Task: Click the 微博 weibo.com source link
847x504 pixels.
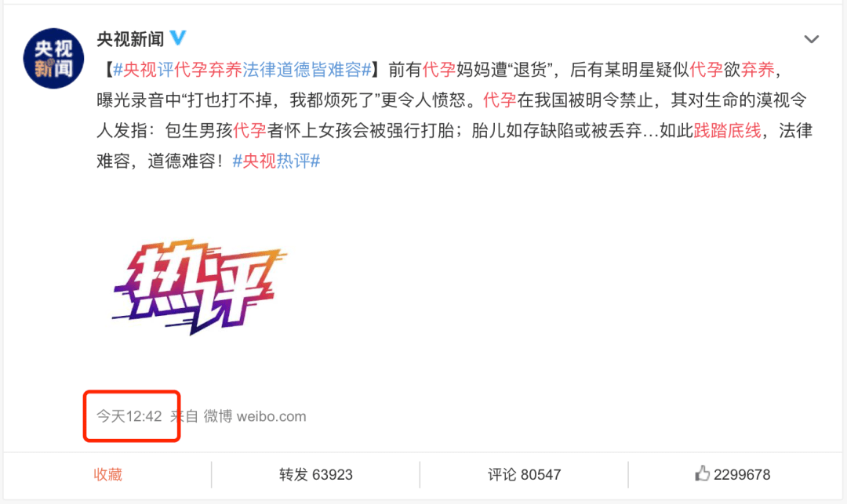Action: 254,416
